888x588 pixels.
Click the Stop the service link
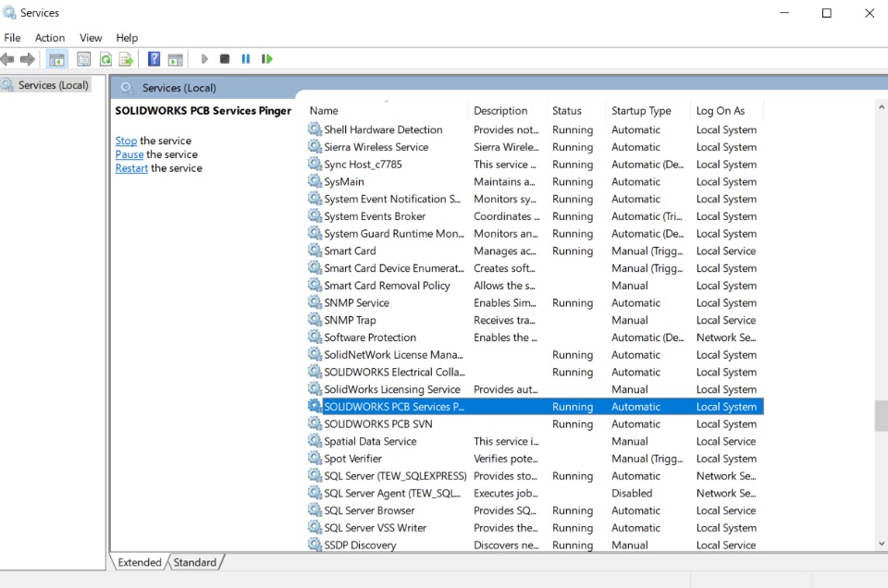(x=126, y=141)
